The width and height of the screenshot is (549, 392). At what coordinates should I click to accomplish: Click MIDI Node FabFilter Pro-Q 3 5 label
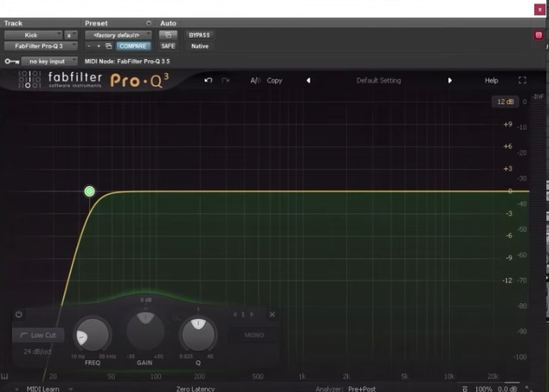click(x=127, y=62)
